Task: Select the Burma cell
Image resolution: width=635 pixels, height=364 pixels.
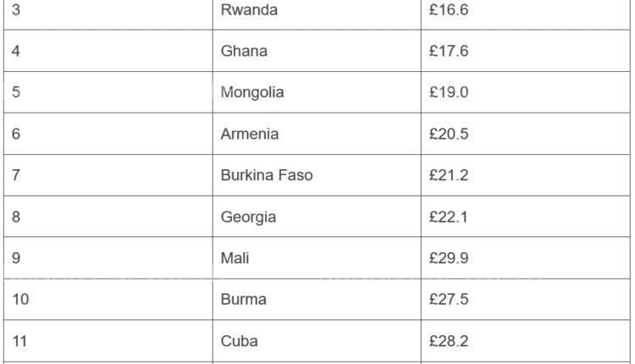Action: pos(243,300)
